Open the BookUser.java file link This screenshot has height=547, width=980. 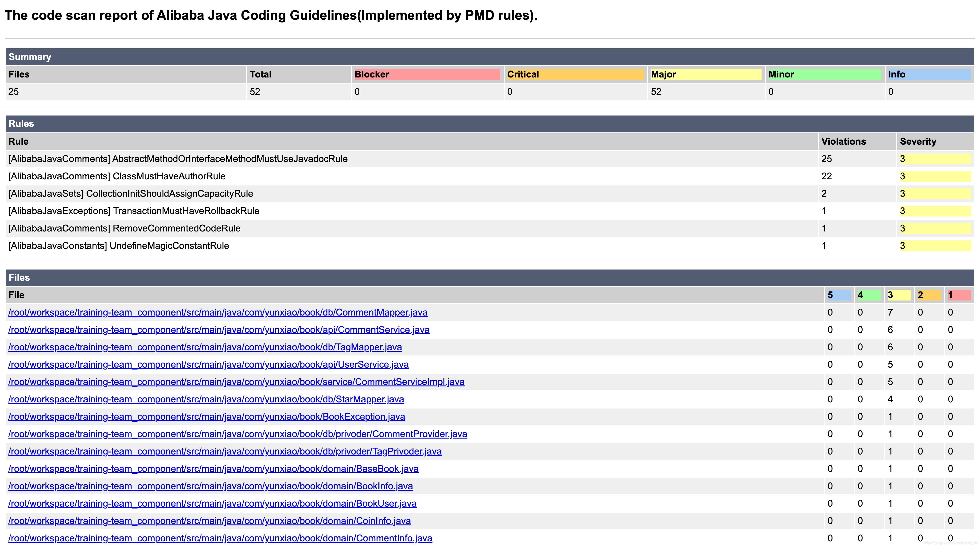212,504
